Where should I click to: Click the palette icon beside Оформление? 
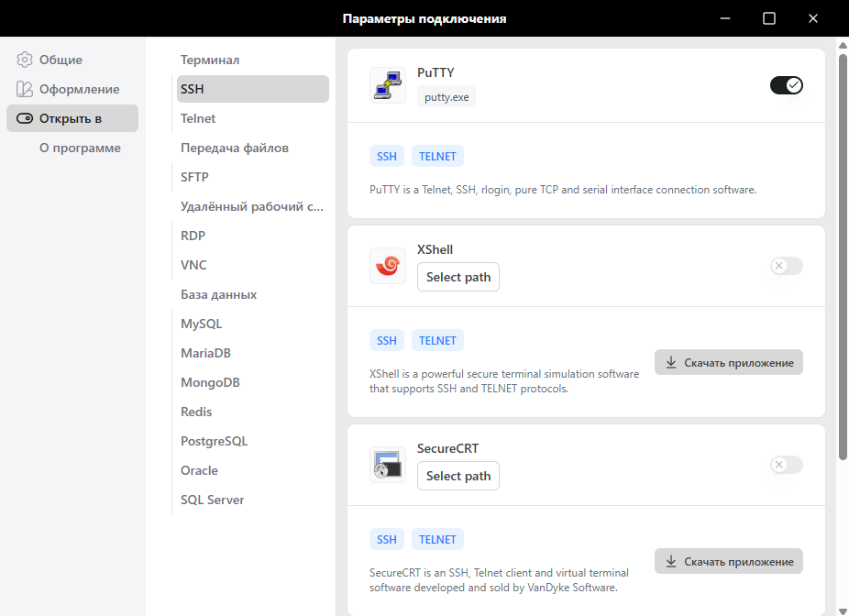click(x=25, y=89)
